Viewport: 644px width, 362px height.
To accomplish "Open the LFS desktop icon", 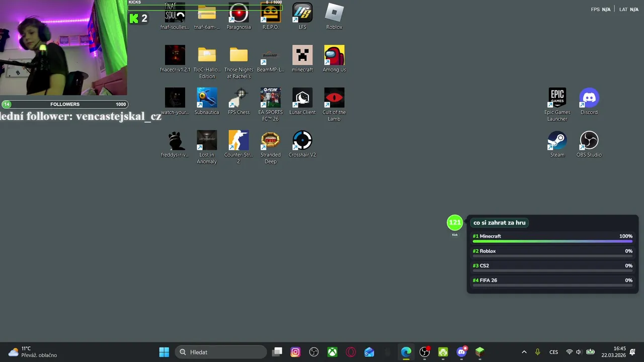I will tap(302, 16).
